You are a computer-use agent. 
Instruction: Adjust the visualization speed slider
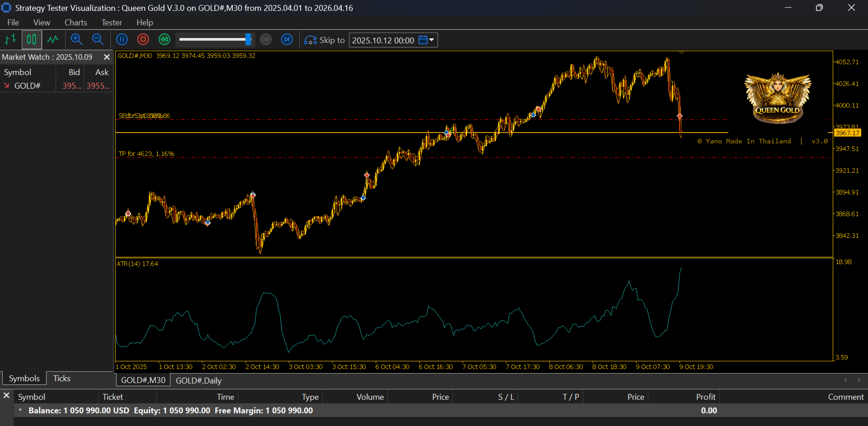[x=248, y=40]
